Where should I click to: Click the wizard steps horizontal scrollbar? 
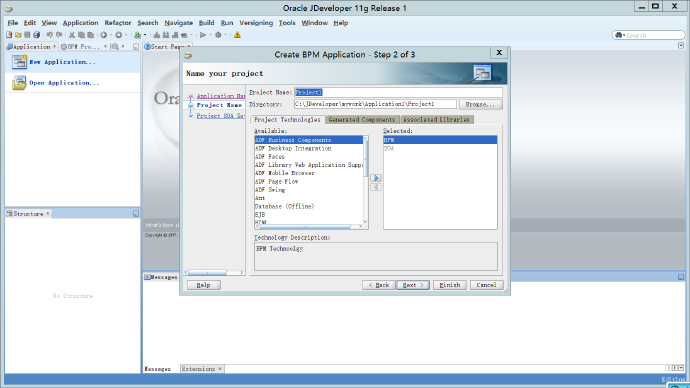pos(214,273)
